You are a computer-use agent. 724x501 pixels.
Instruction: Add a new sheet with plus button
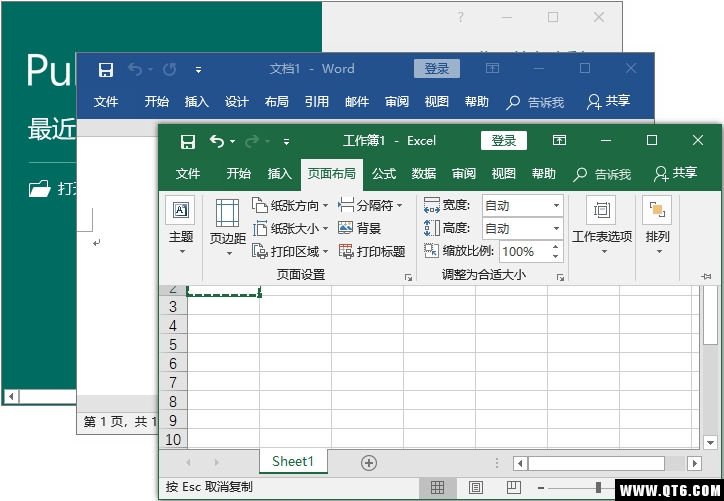point(368,463)
